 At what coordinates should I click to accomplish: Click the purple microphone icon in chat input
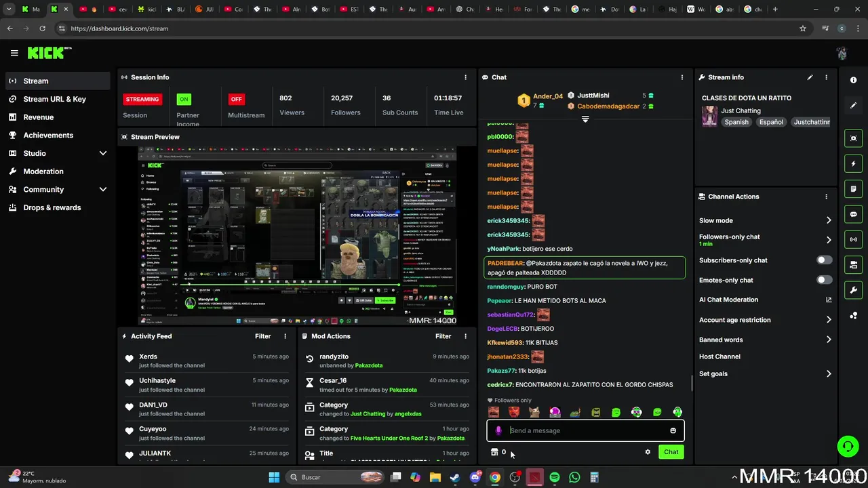[x=498, y=430]
